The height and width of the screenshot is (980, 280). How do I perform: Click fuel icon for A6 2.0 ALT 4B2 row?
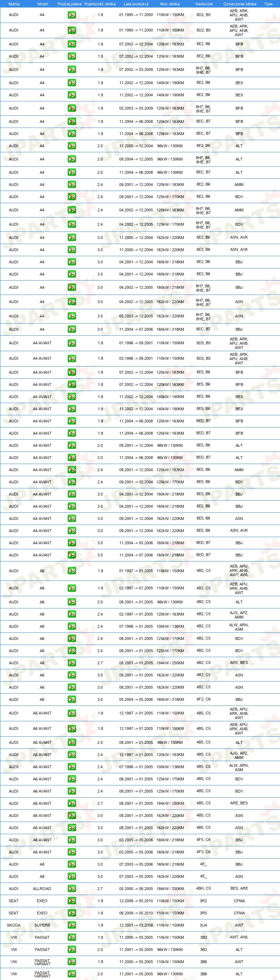tap(72, 602)
